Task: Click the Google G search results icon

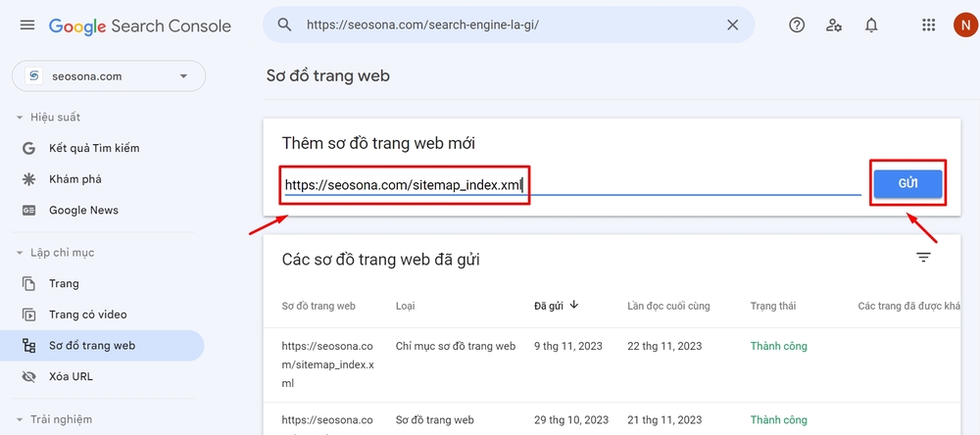Action: click(x=28, y=148)
